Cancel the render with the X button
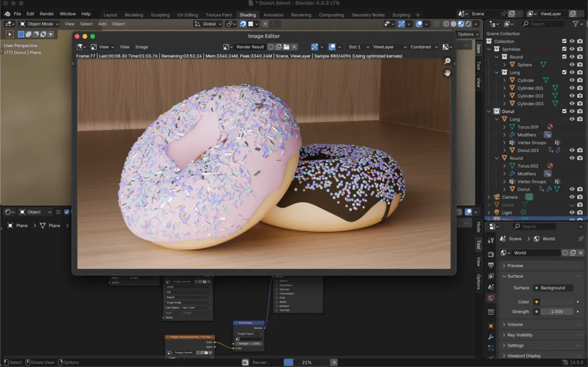 pos(334,362)
